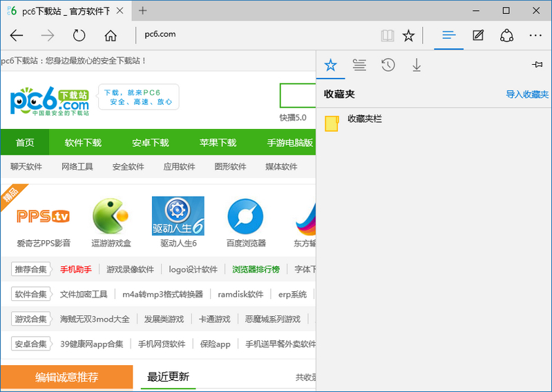Click the share icon in toolbar

[506, 35]
